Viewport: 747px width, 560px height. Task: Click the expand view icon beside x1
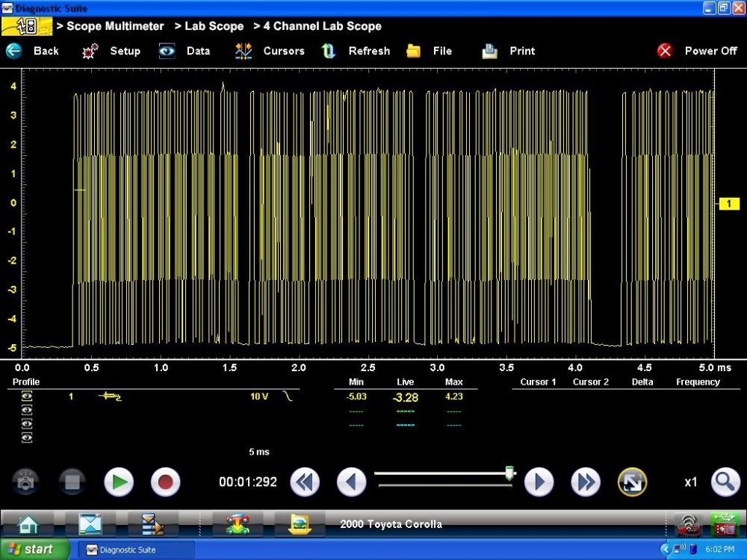(x=632, y=482)
